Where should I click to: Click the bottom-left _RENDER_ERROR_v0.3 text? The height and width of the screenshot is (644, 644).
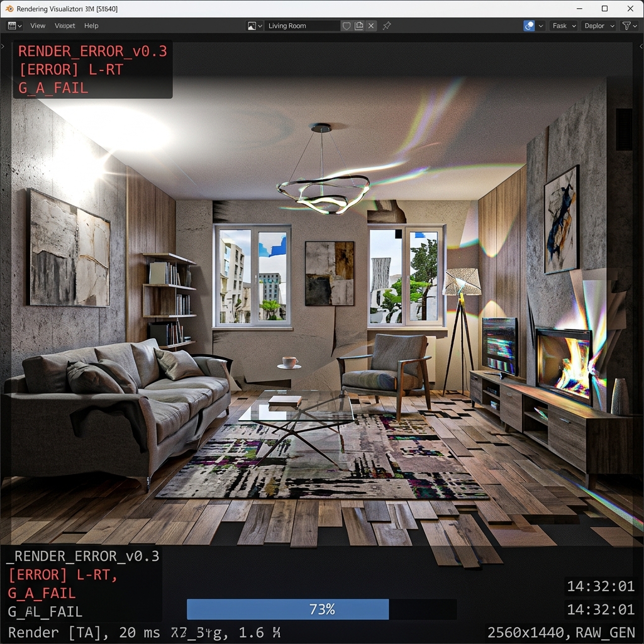coord(83,556)
